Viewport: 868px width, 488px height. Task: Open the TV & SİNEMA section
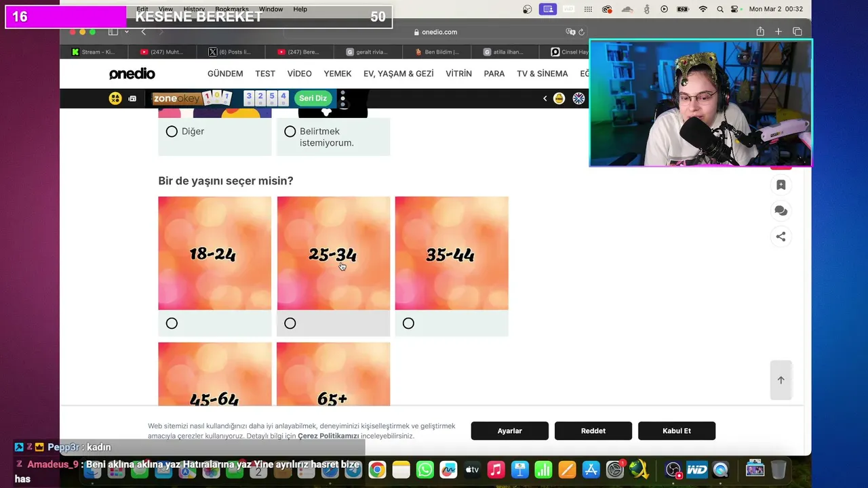pyautogui.click(x=542, y=74)
